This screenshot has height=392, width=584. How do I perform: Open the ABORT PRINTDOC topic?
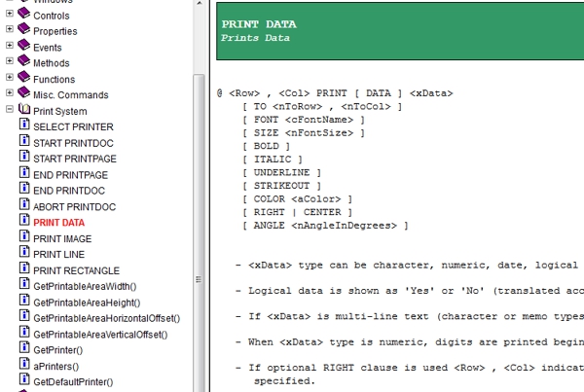pos(75,207)
